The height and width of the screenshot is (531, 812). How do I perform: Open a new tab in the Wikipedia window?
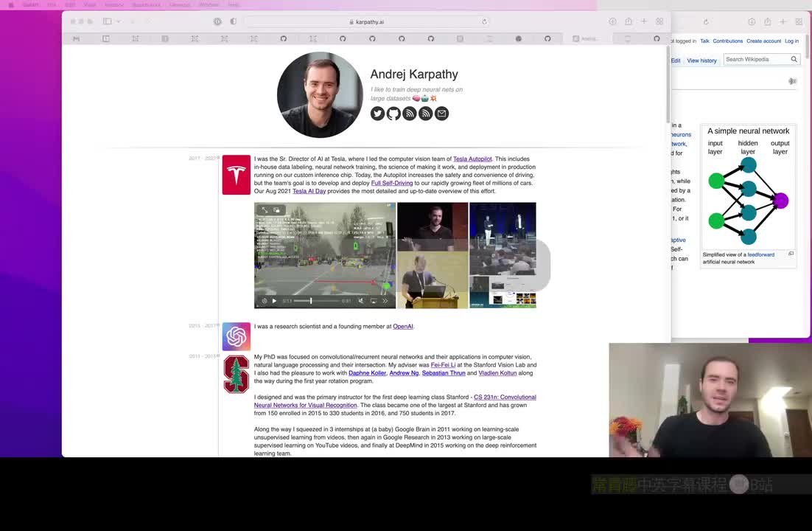[x=783, y=21]
